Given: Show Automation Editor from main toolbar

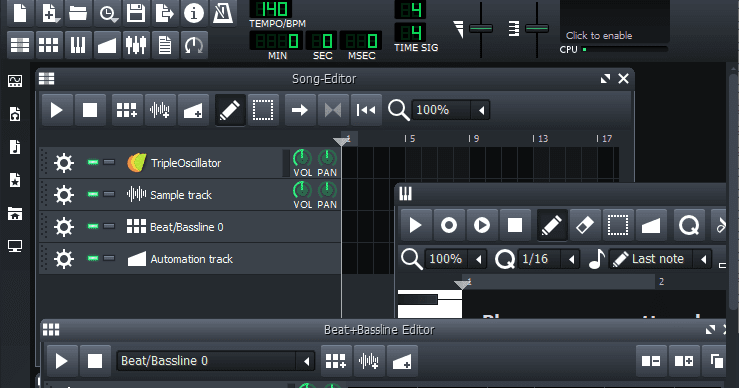Looking at the screenshot, I should click(107, 45).
